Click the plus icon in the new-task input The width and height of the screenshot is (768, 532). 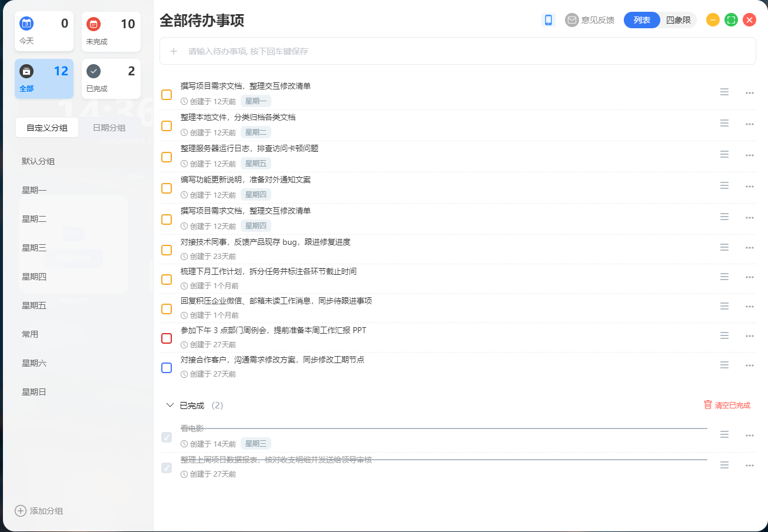(x=174, y=51)
